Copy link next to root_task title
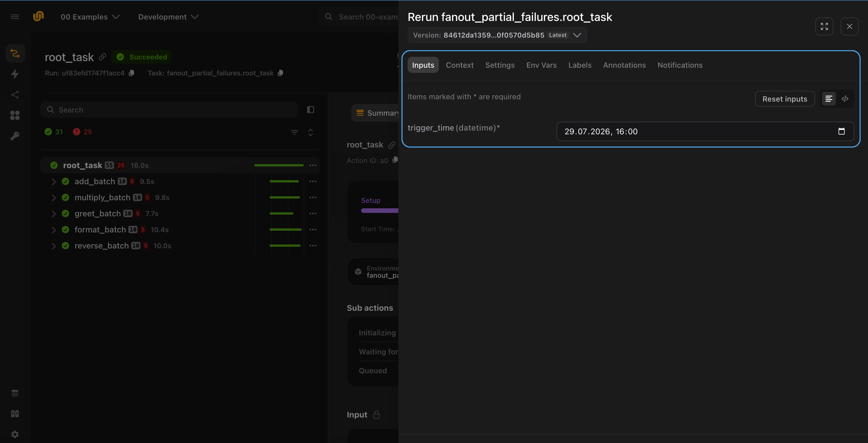The width and height of the screenshot is (868, 443). [x=102, y=57]
